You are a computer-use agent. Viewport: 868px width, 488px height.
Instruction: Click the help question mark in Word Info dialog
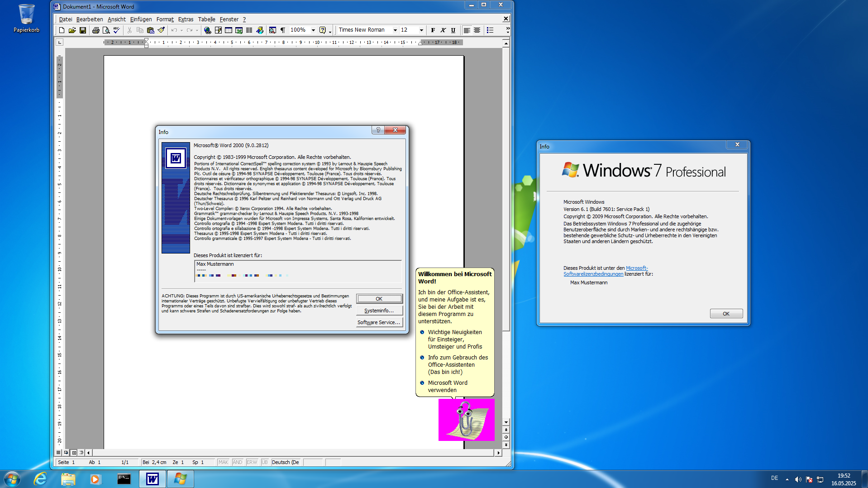pos(378,130)
